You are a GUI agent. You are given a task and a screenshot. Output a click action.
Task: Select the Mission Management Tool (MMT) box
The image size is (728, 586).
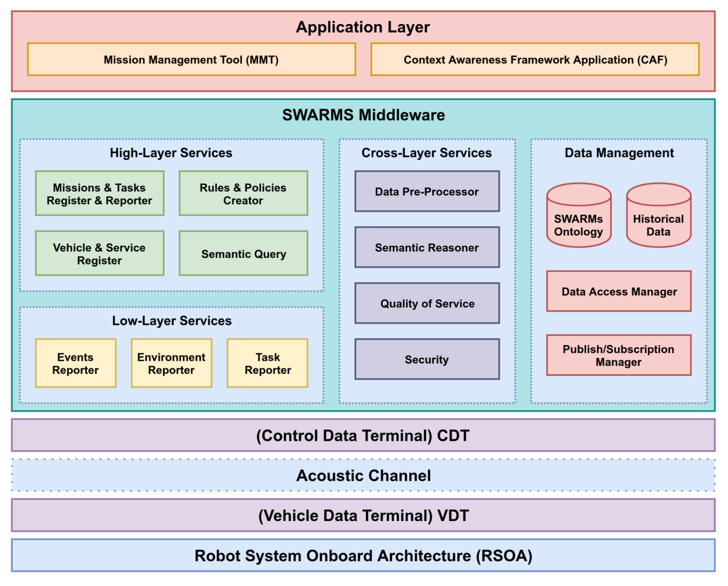coord(191,59)
